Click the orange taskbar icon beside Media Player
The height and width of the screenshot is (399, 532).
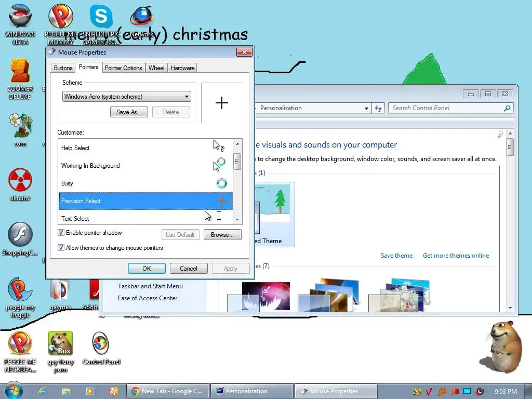113,391
